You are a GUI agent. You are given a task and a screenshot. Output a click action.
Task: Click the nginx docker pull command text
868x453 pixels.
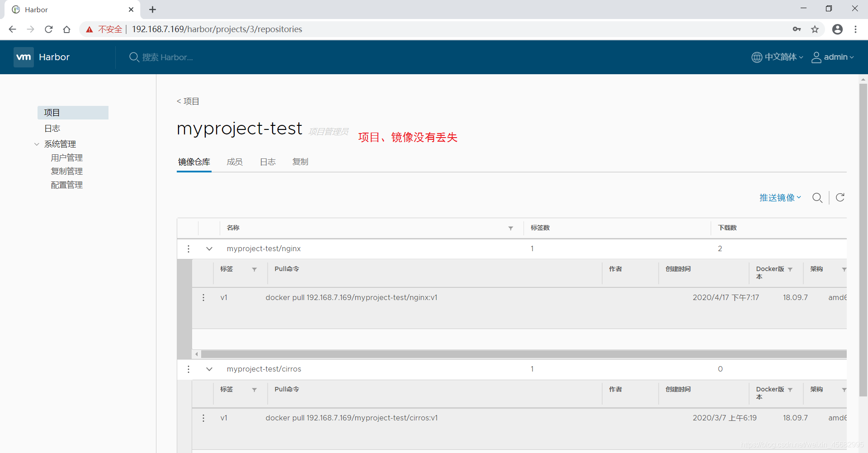click(x=351, y=297)
